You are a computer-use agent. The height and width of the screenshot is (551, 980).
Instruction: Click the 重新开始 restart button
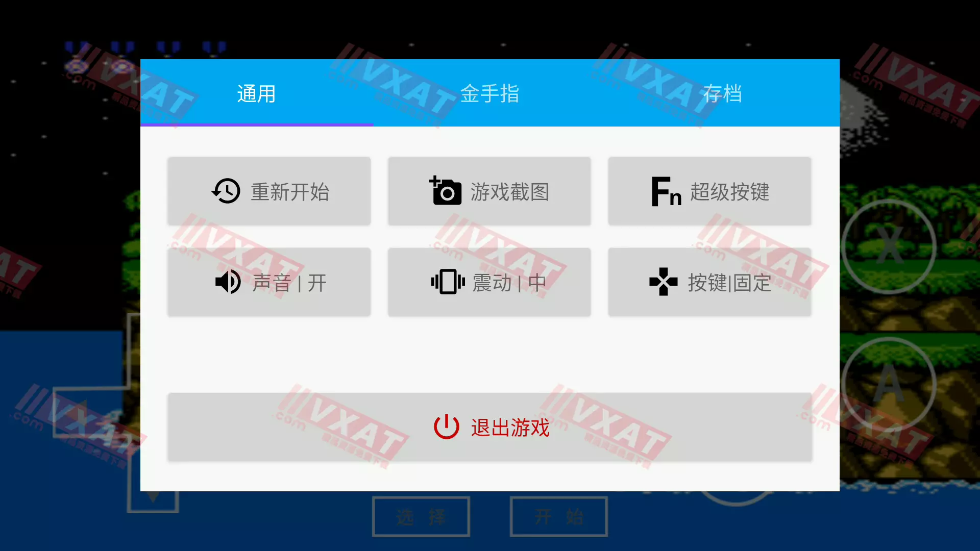269,191
